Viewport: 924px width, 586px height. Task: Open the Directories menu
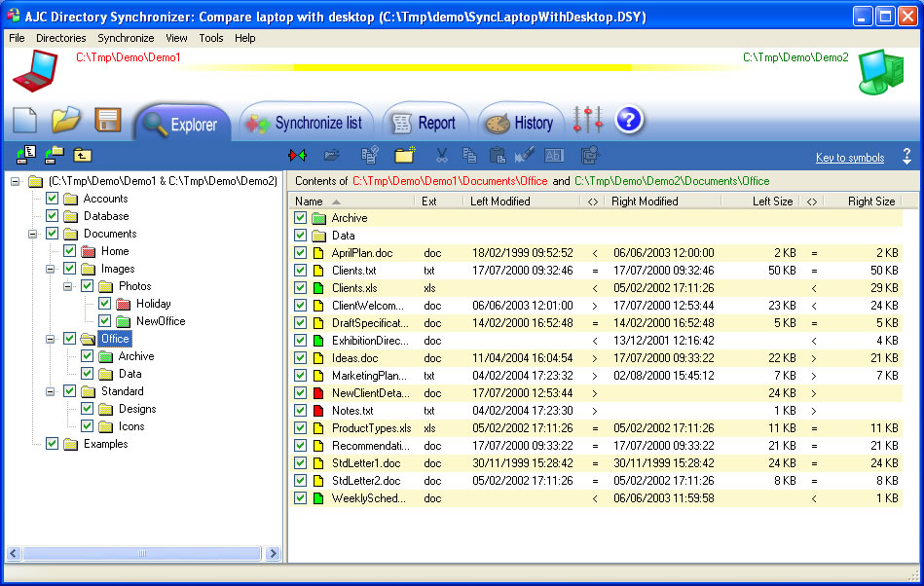pyautogui.click(x=60, y=38)
